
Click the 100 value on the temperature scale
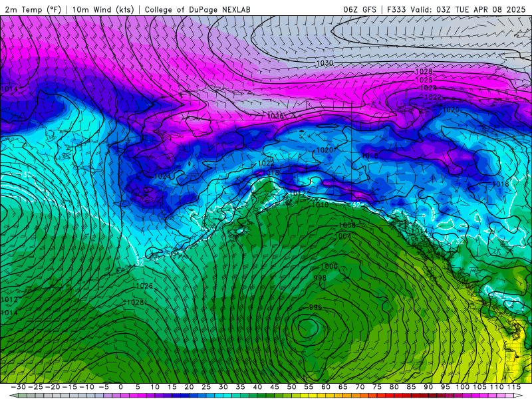[x=462, y=387]
